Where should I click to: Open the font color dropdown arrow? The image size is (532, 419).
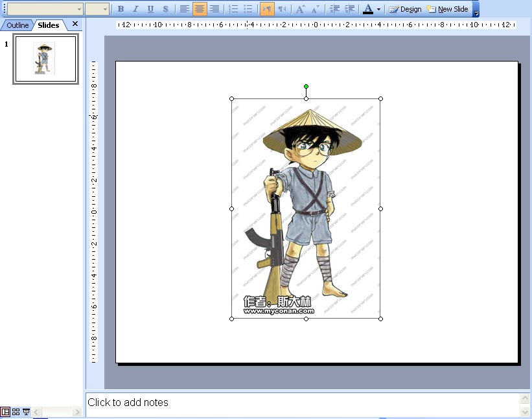378,10
